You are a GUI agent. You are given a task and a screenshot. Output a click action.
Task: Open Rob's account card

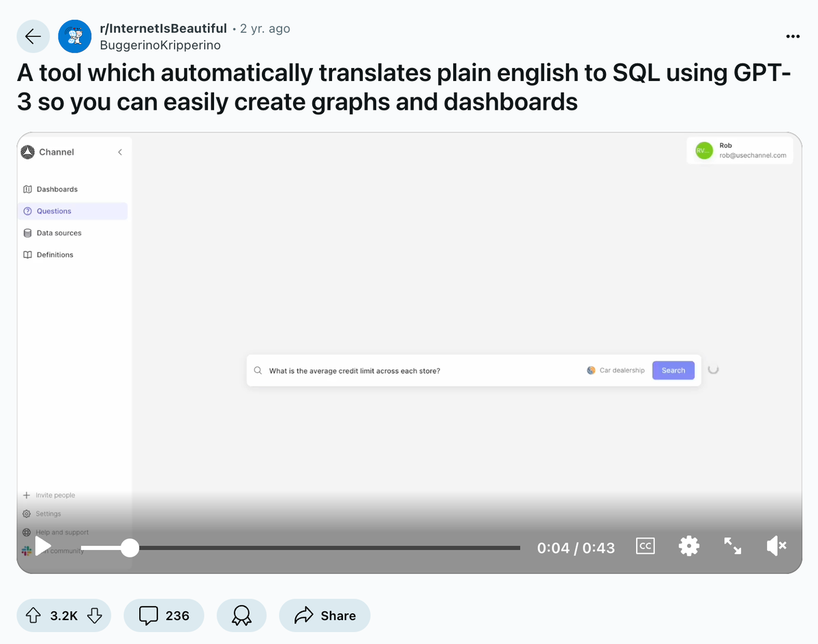pos(740,151)
